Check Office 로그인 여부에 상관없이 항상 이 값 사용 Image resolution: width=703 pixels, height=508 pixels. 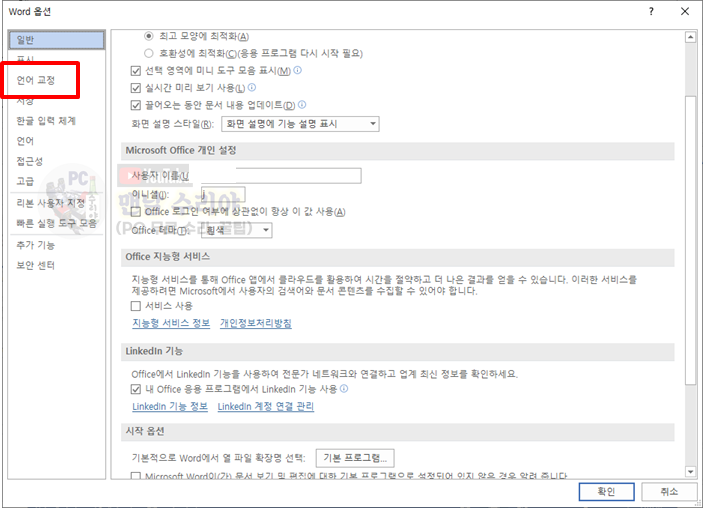135,212
